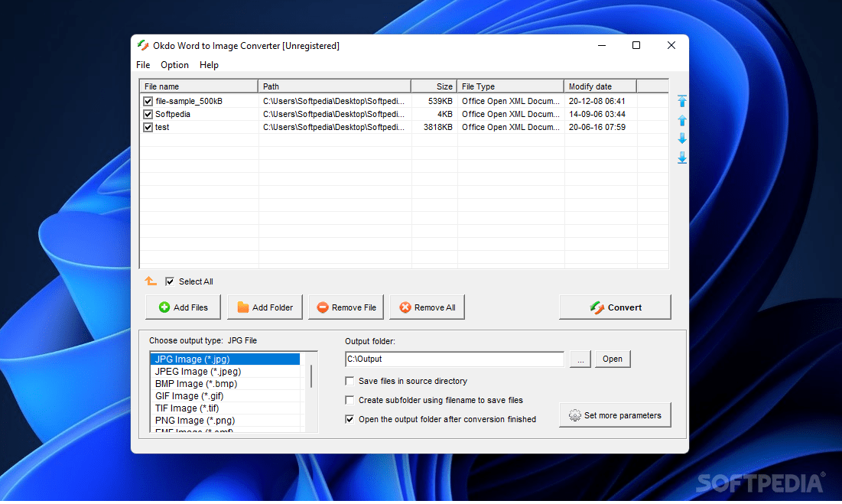Toggle the Select All checkbox
The width and height of the screenshot is (842, 504).
click(x=170, y=281)
